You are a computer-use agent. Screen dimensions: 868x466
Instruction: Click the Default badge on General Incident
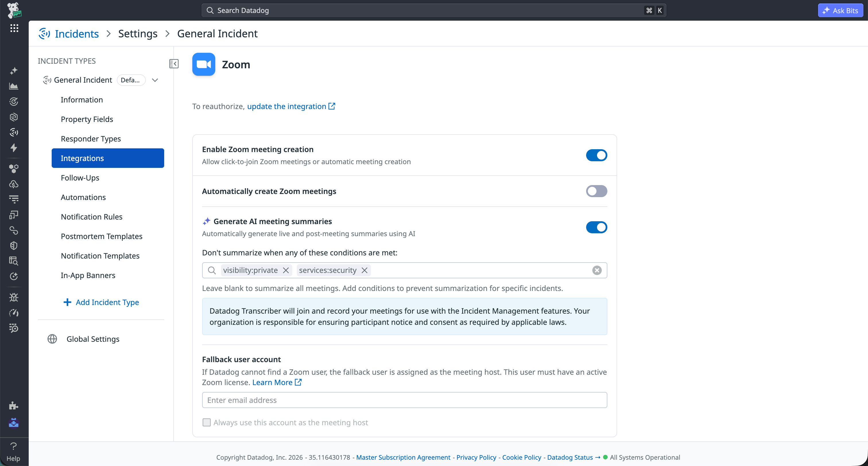coord(131,80)
